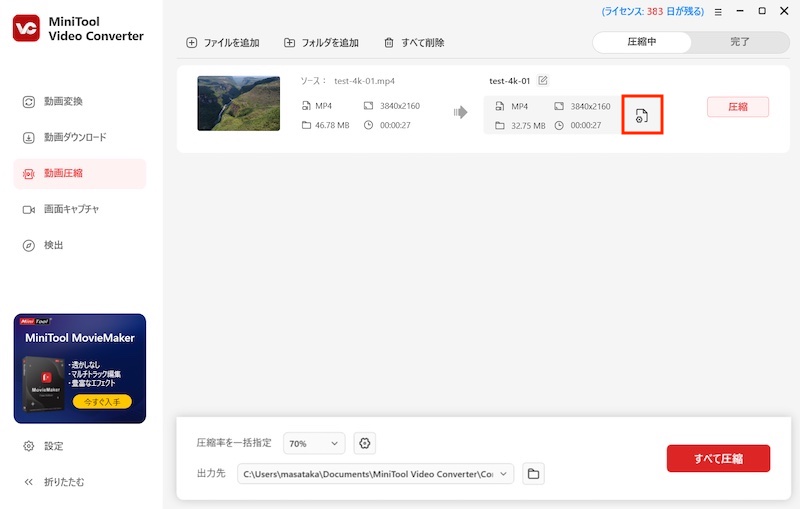The image size is (800, 509).
Task: Browse output folder icon
Action: click(x=533, y=473)
